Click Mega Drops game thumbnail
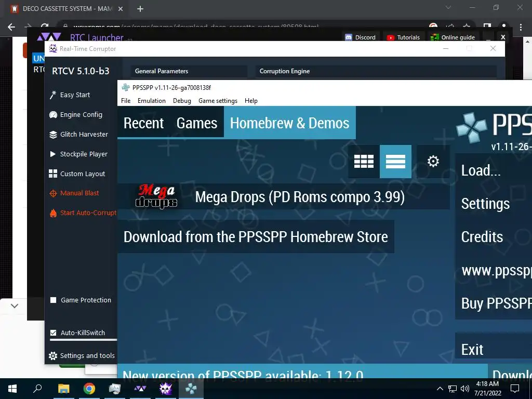This screenshot has width=532, height=399. coord(156,196)
